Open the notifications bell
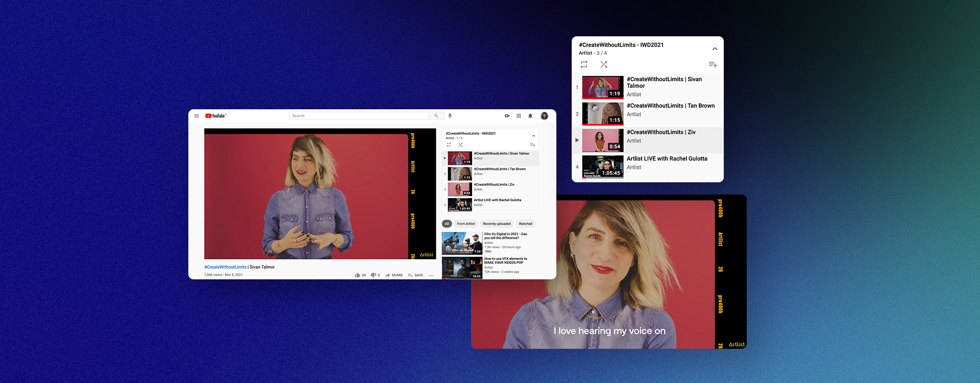Viewport: 980px width, 383px height. coord(530,116)
